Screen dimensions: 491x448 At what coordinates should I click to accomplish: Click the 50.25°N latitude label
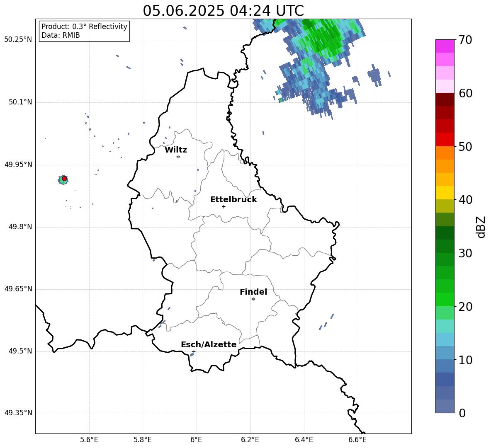[18, 40]
